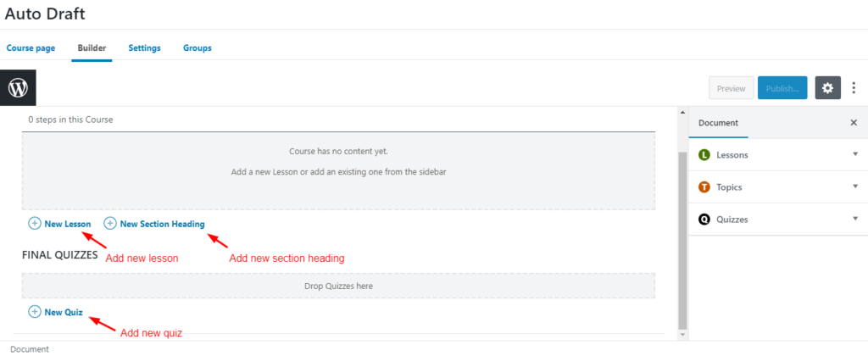This screenshot has height=356, width=868.
Task: Click the Publish button
Action: [x=782, y=88]
